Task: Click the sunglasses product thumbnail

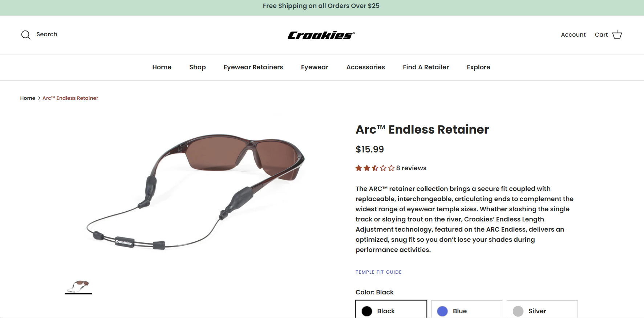Action: coord(78,286)
